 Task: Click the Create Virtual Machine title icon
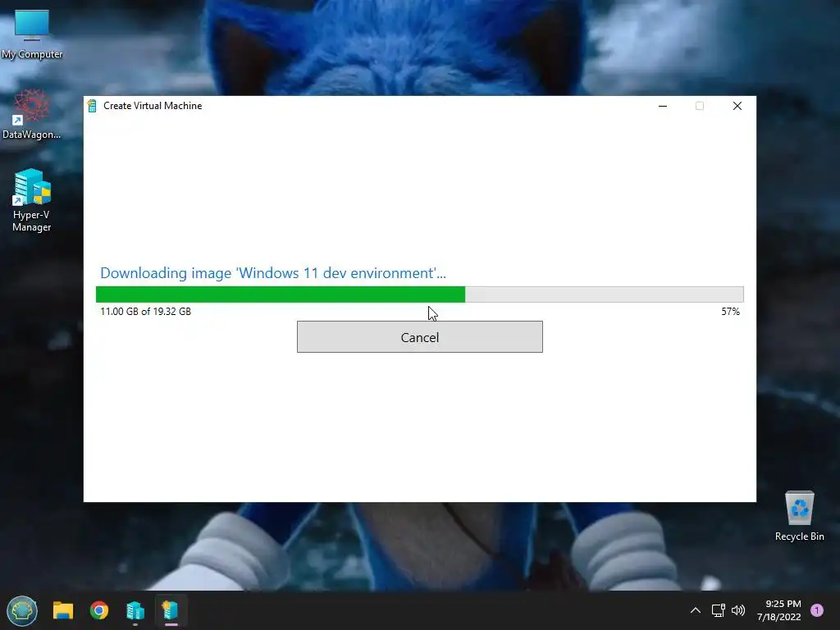[92, 106]
